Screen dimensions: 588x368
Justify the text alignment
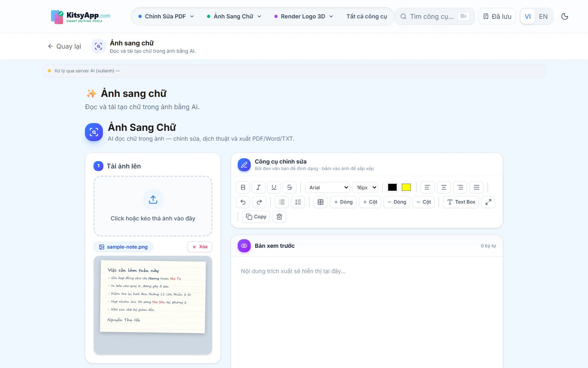(x=477, y=187)
